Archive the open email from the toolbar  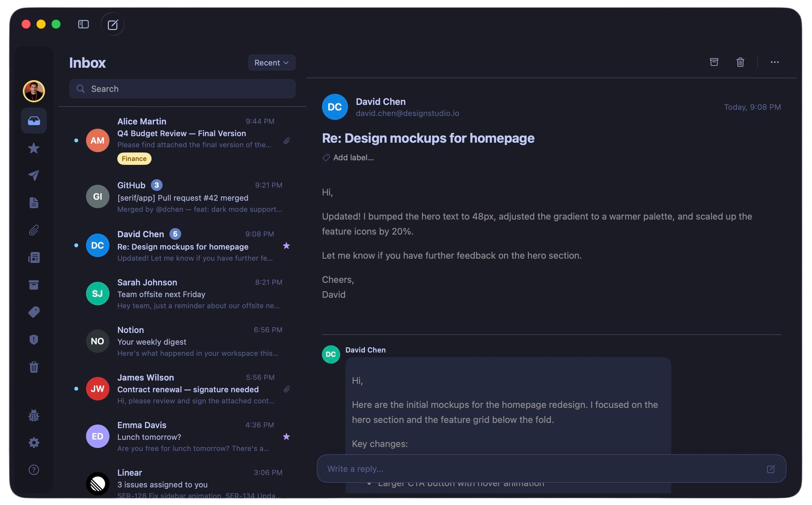[x=714, y=62]
